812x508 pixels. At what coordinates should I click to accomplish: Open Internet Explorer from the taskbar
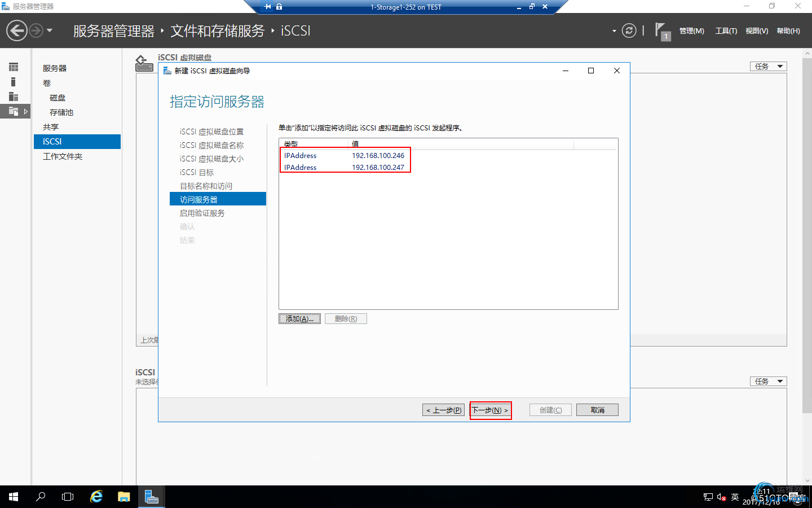coord(96,497)
